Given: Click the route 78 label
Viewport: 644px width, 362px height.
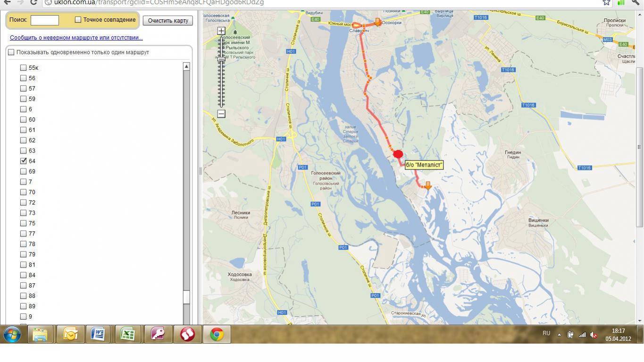Looking at the screenshot, I should pos(32,244).
